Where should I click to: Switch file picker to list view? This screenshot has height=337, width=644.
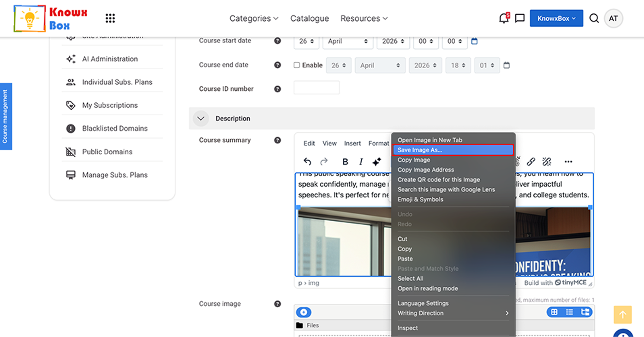click(570, 312)
